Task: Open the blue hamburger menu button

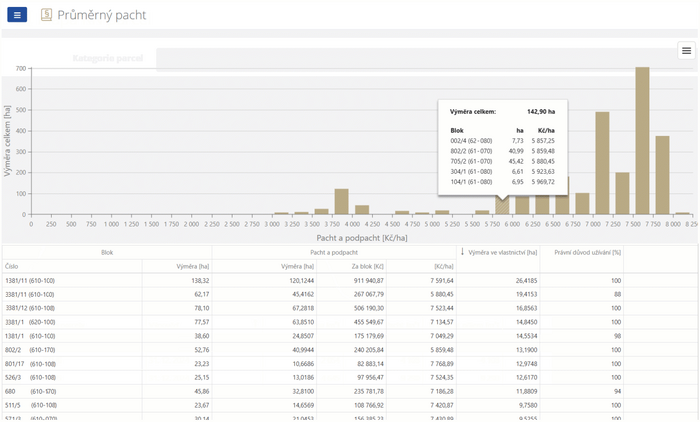Action: pyautogui.click(x=17, y=15)
